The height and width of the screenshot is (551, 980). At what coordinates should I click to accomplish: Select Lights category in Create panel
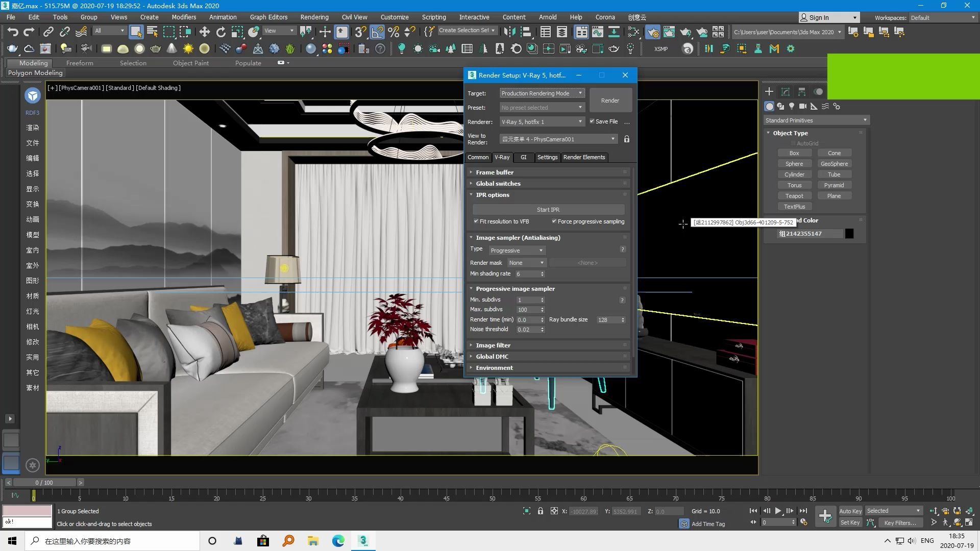(x=792, y=106)
